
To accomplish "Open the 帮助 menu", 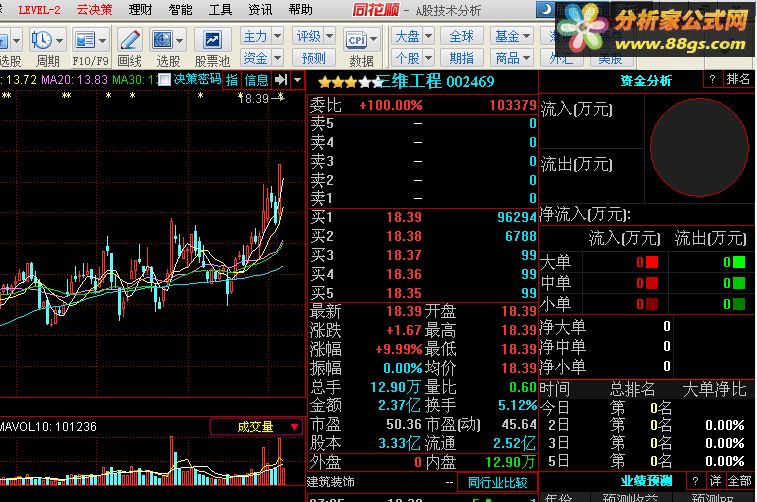I will coord(300,10).
